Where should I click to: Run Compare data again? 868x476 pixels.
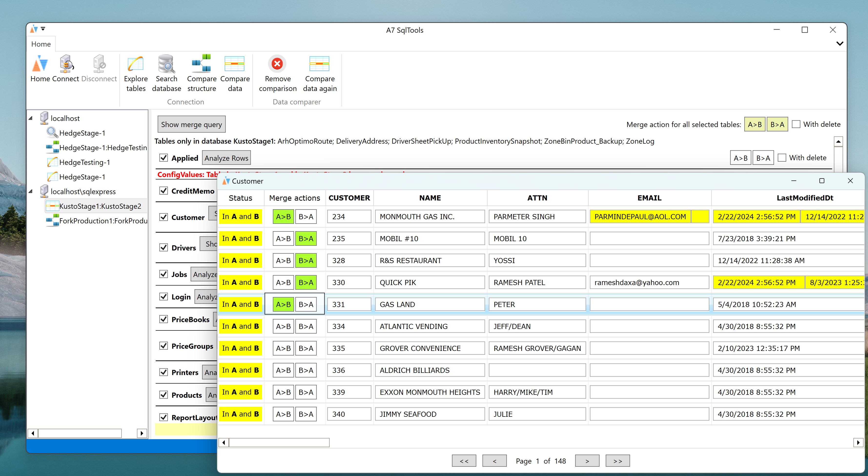click(x=319, y=64)
